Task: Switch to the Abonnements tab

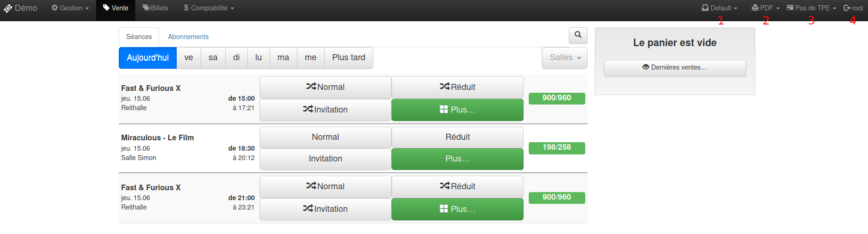Action: coord(188,37)
